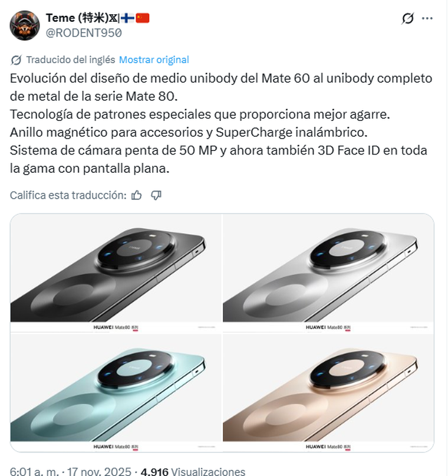Click Mostrar original link
The image size is (448, 476).
[x=154, y=60]
